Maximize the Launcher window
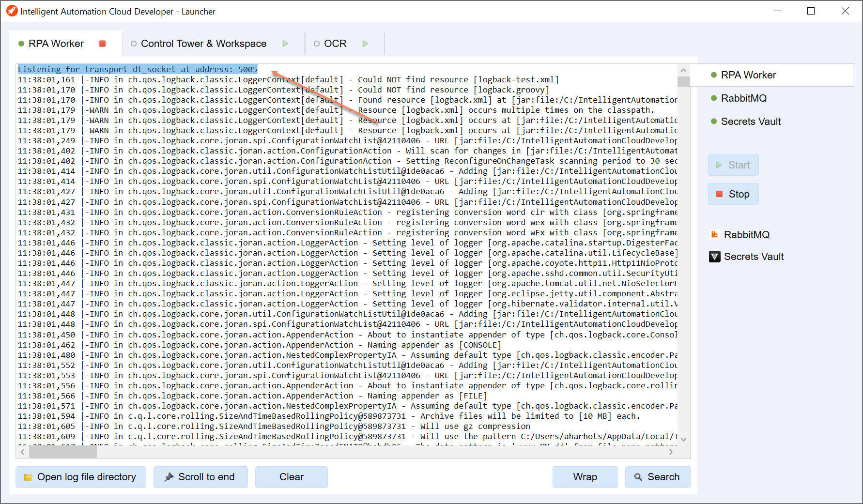This screenshot has width=863, height=504. click(811, 11)
